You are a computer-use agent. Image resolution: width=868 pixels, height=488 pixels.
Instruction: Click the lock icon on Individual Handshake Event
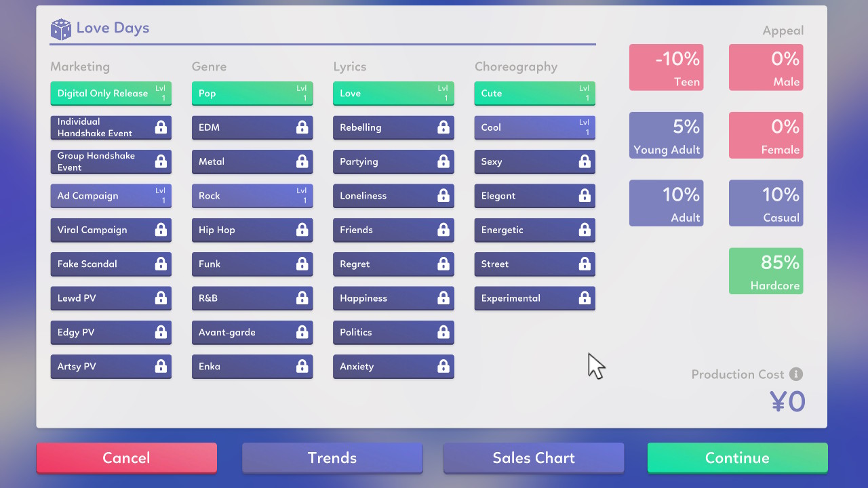161,127
